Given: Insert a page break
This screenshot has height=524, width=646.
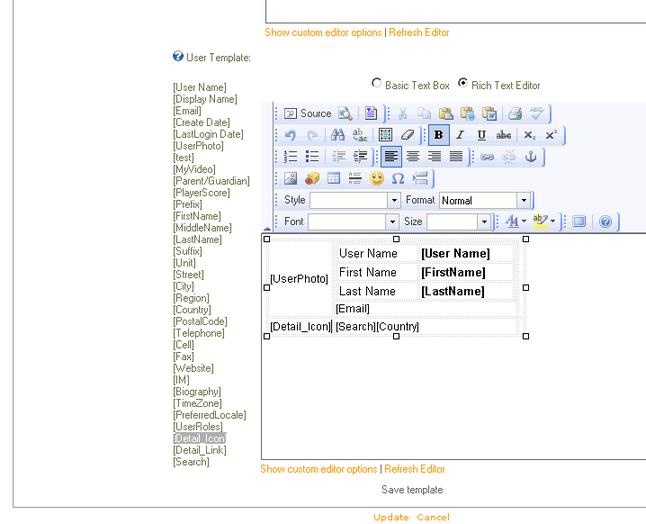Looking at the screenshot, I should pyautogui.click(x=420, y=178).
